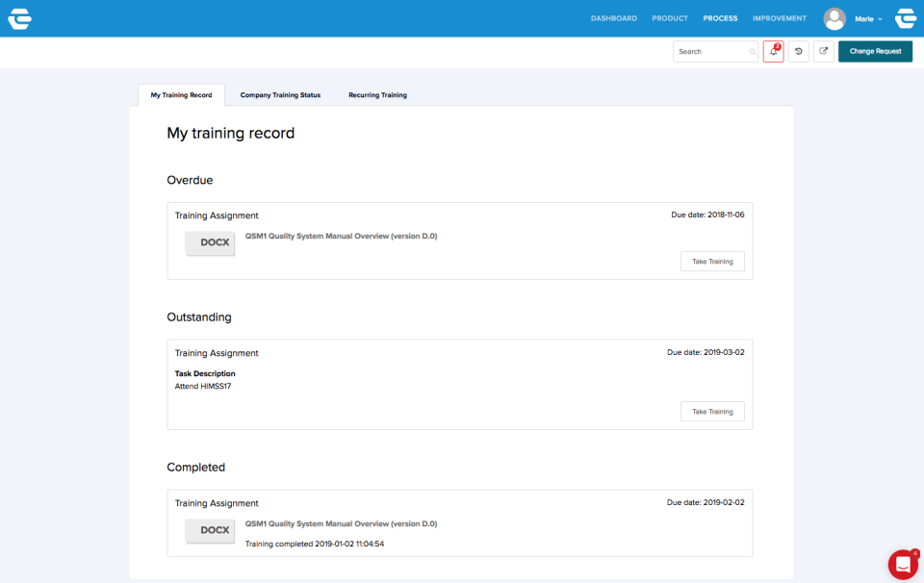The image size is (924, 583).
Task: Click Marie's profile avatar
Action: pyautogui.click(x=834, y=18)
